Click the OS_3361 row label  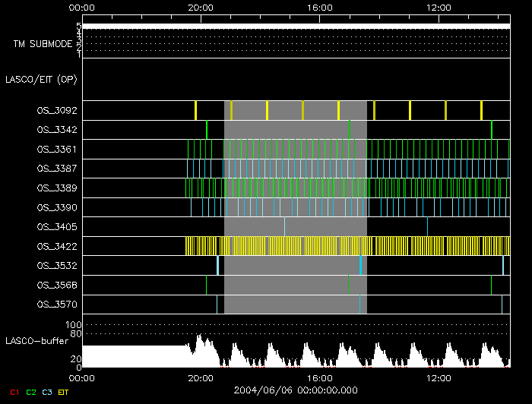click(x=56, y=150)
